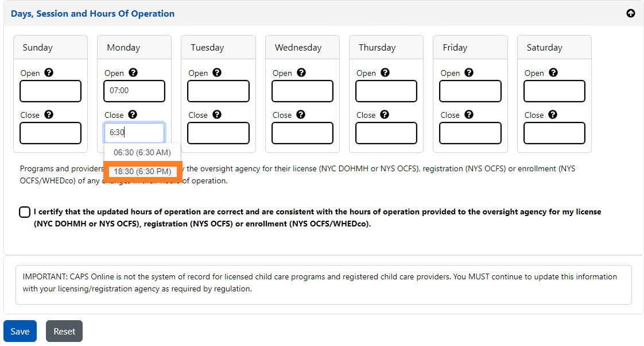This screenshot has height=346, width=644.
Task: Click the help icon beside Friday Close
Action: (x=469, y=115)
